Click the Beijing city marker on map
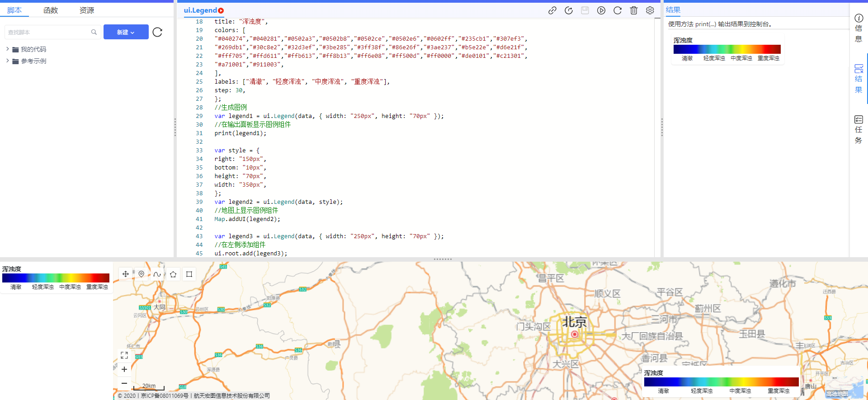 coord(575,334)
